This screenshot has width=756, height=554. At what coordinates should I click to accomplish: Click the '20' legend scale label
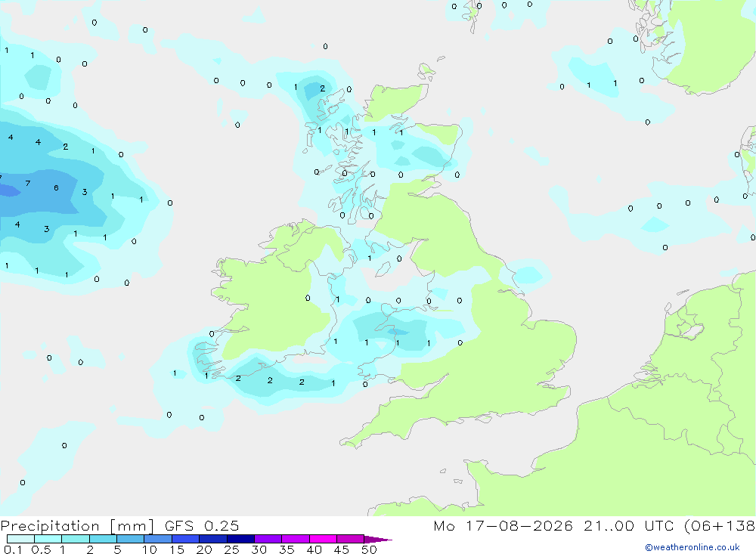coord(204,549)
